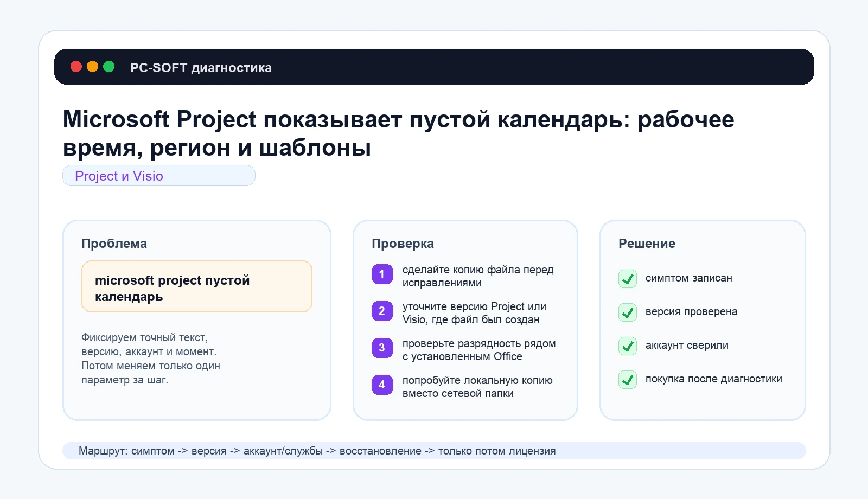868x499 pixels.
Task: Open the 'Project и Visio' category tag
Action: [159, 176]
